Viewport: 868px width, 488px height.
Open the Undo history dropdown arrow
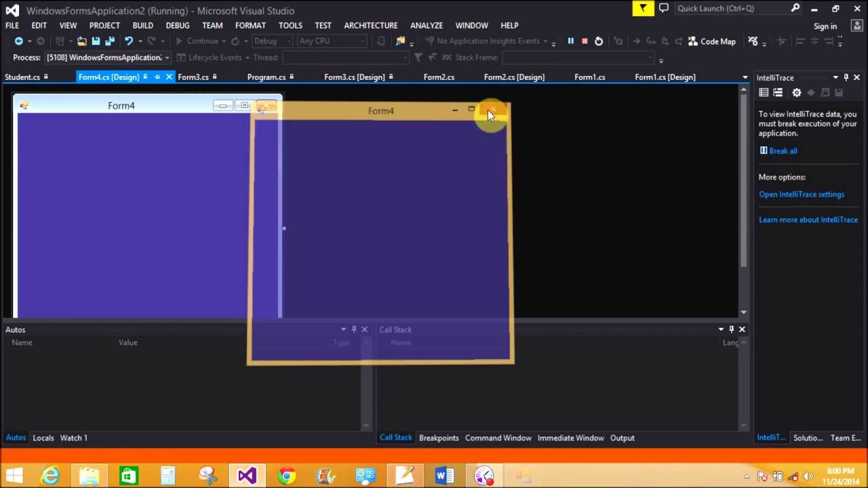click(139, 41)
